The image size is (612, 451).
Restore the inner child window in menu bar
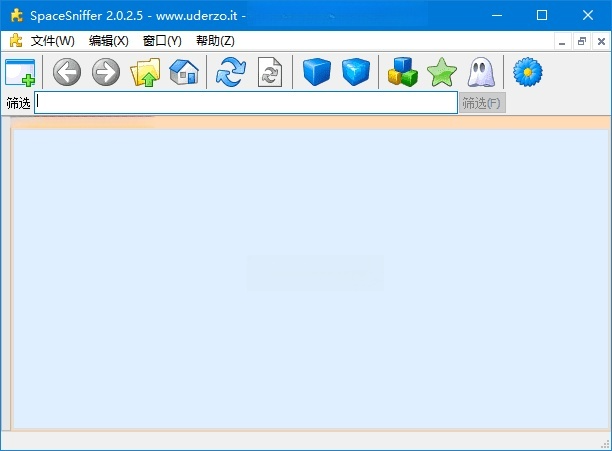click(581, 42)
